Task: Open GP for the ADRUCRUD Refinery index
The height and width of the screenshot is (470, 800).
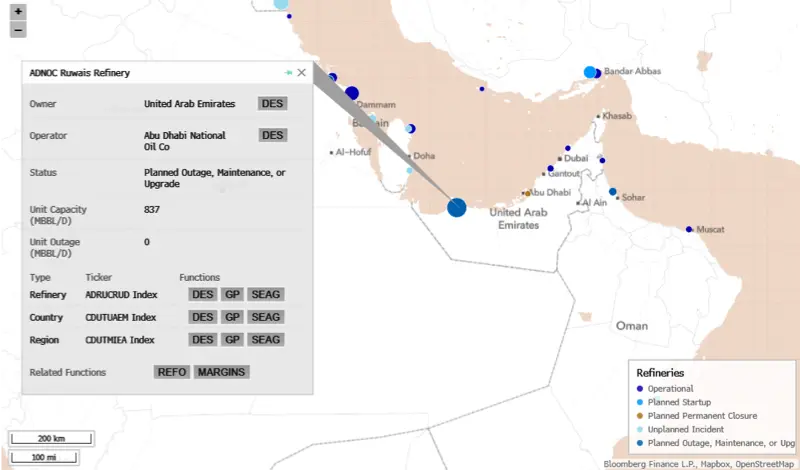Action: 232,295
